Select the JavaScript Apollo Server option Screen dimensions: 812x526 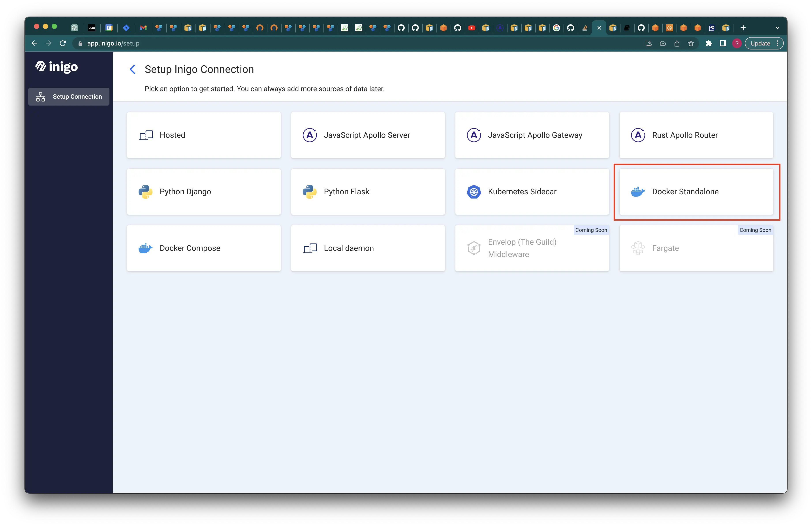(368, 135)
